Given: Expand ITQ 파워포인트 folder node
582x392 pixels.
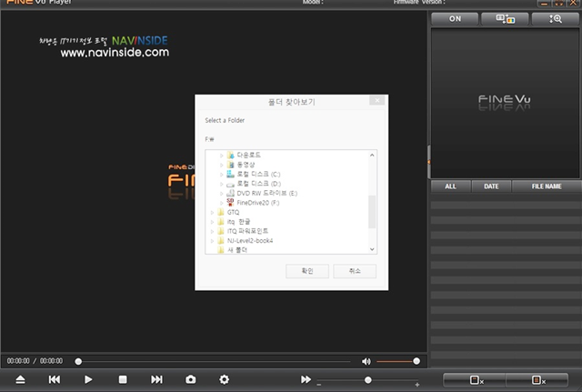Looking at the screenshot, I should [212, 231].
